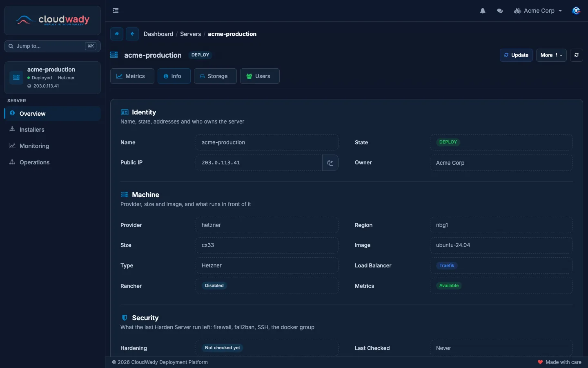Image resolution: width=588 pixels, height=368 pixels.
Task: Copy the public IP address
Action: 330,163
